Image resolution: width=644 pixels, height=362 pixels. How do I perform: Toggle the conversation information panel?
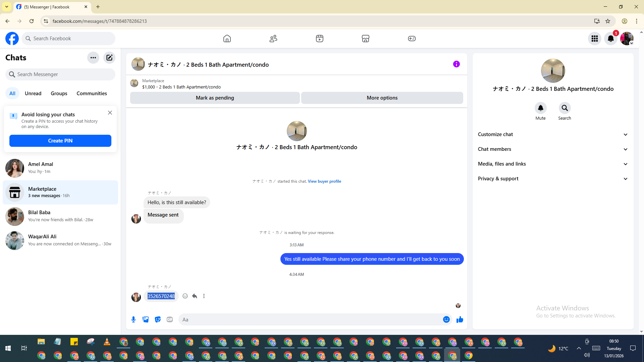point(456,64)
